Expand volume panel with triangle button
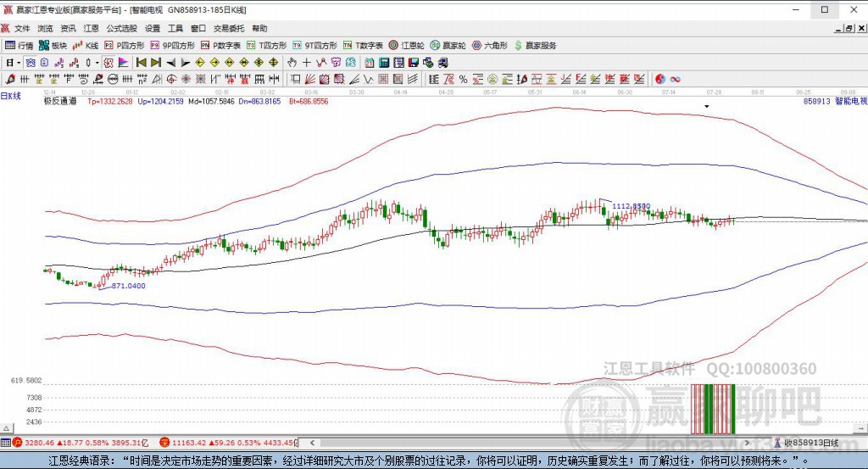868x469 pixels. coord(6,428)
